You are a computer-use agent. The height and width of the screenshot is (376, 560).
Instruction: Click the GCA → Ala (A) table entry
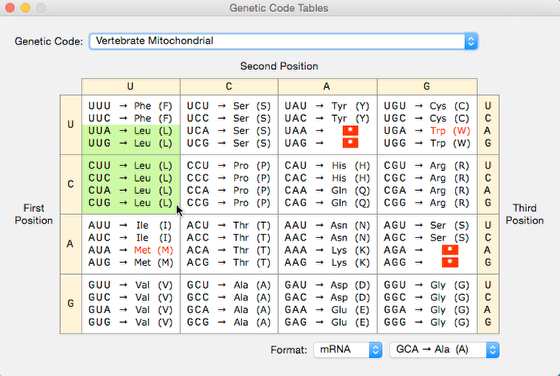(x=229, y=310)
